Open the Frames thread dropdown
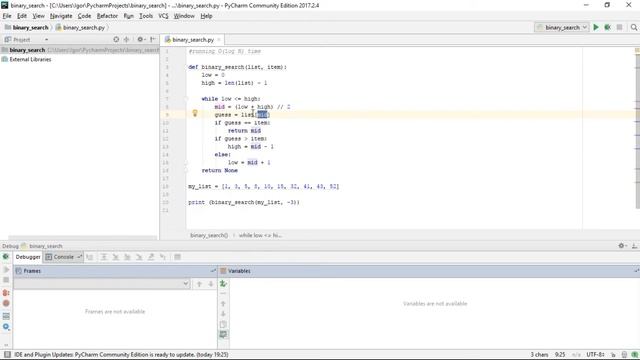640x360 pixels. pos(102,284)
